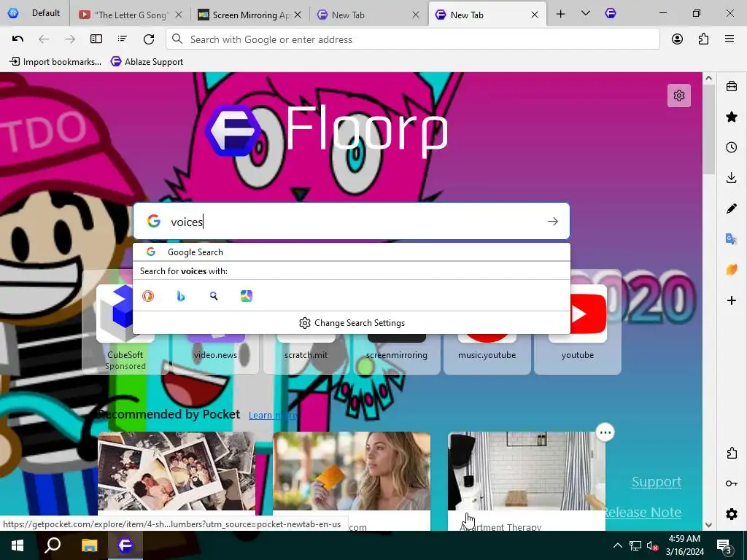Open Ablaze Support bookmark

coord(147,61)
